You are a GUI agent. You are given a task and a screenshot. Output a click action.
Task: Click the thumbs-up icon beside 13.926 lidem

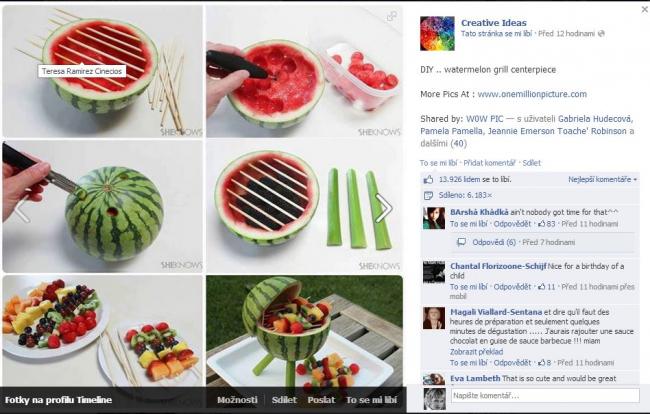428,179
